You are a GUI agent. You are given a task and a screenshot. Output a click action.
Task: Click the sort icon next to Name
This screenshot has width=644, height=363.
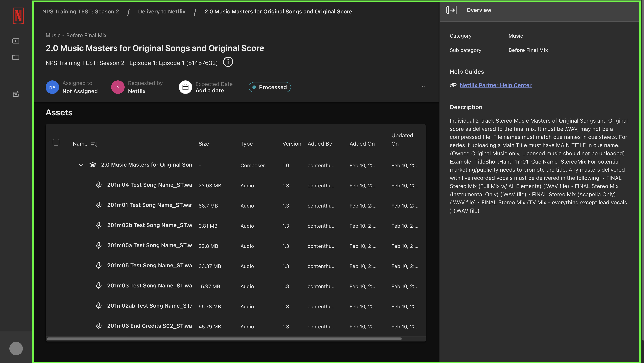coord(94,144)
